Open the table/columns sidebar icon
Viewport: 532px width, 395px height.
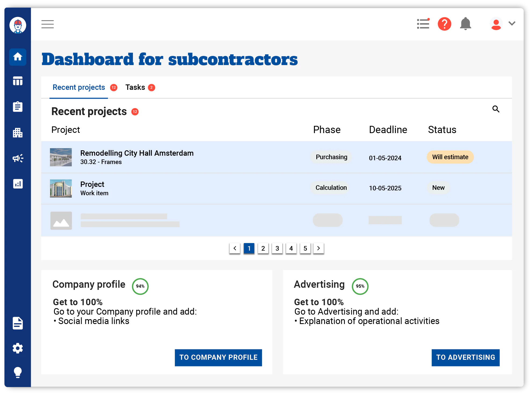tap(18, 81)
